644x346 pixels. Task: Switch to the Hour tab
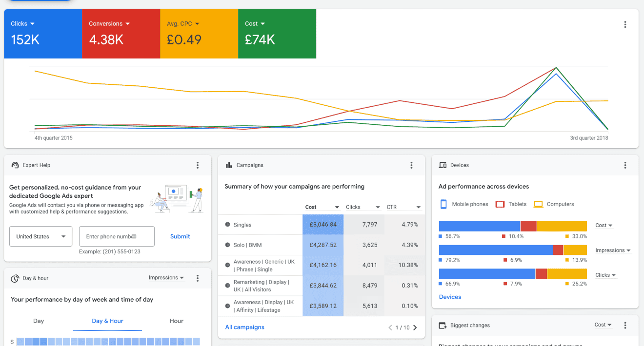pos(177,321)
